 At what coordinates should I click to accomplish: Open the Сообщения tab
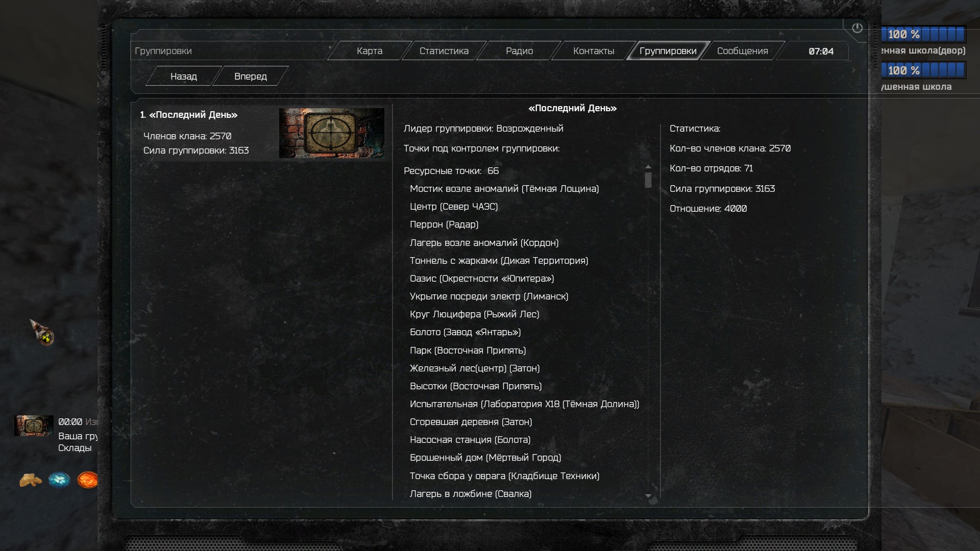click(x=743, y=51)
